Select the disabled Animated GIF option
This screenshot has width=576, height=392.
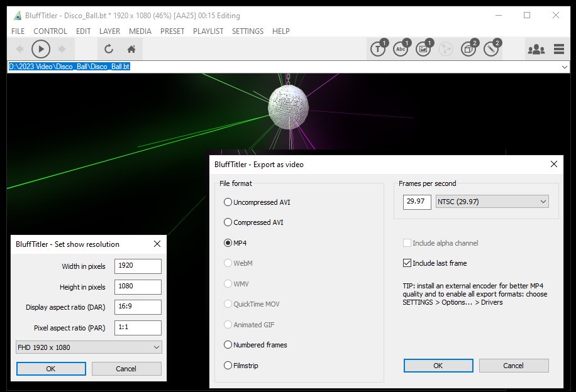(249, 324)
